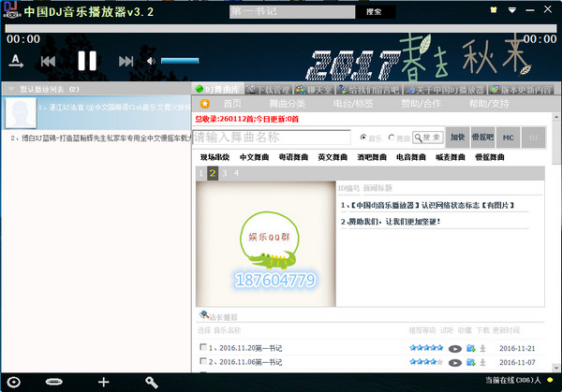
Task: Open the 版本更新内容 tab
Action: (x=536, y=89)
